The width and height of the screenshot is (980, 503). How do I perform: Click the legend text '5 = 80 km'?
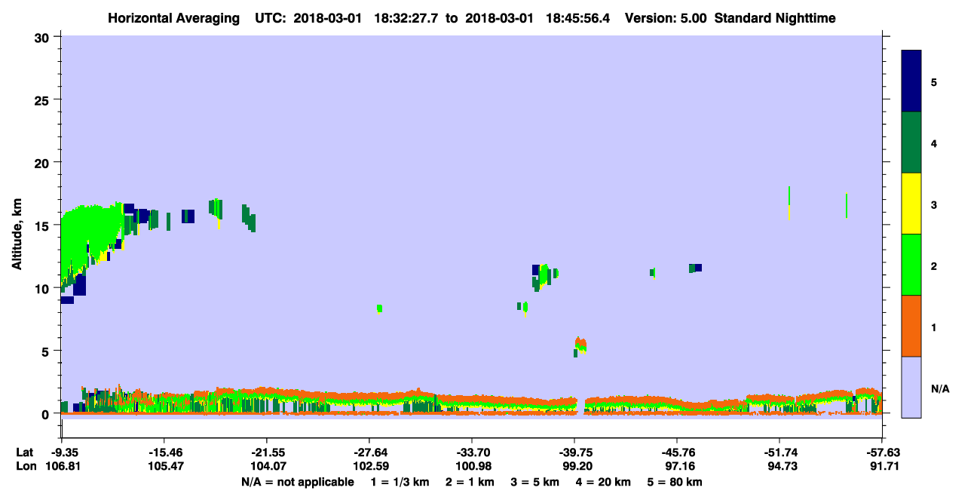(675, 482)
